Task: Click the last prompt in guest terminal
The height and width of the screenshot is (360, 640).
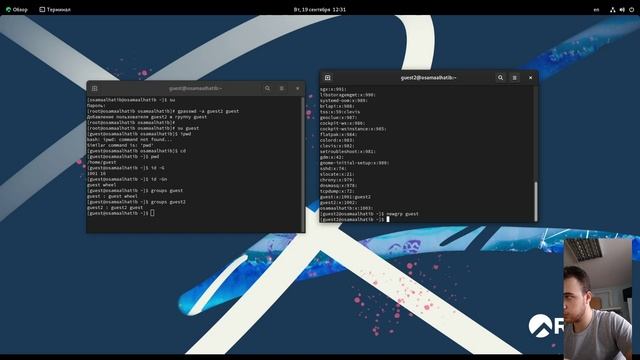Action: click(x=120, y=213)
